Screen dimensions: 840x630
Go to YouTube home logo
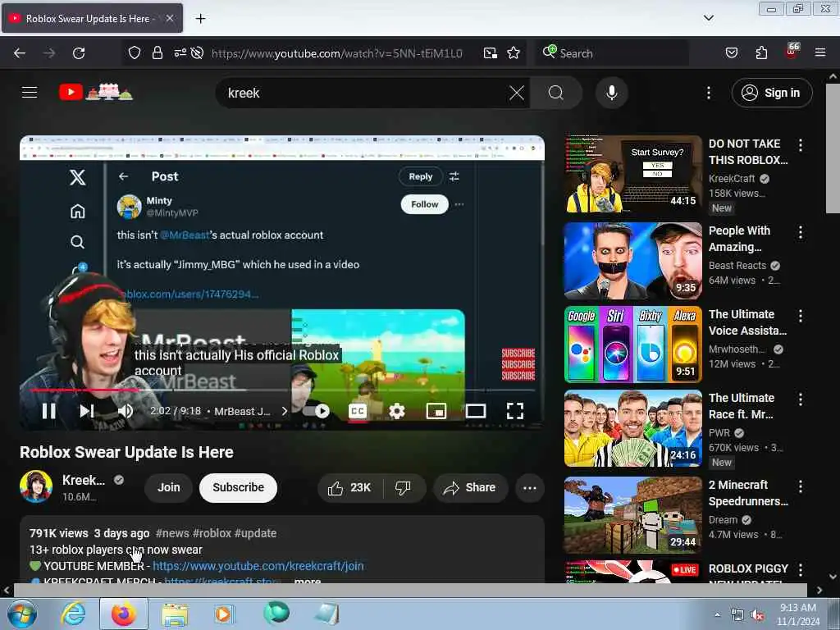(x=96, y=92)
